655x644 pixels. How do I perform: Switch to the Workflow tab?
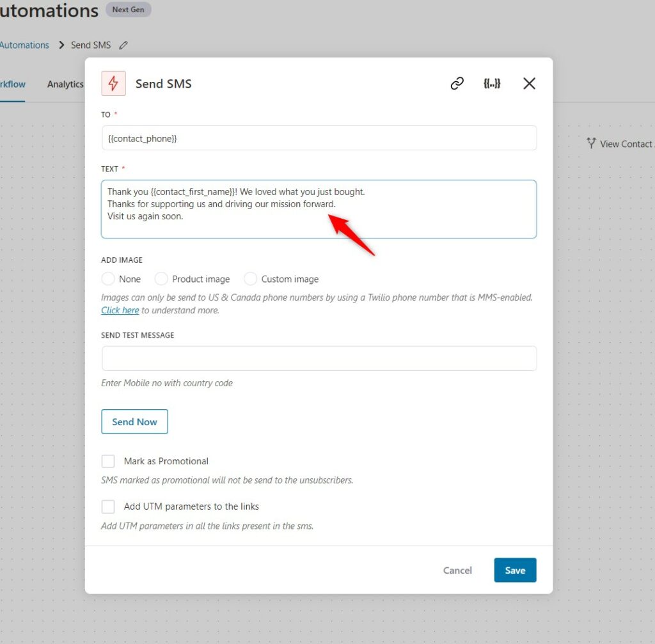tap(13, 84)
